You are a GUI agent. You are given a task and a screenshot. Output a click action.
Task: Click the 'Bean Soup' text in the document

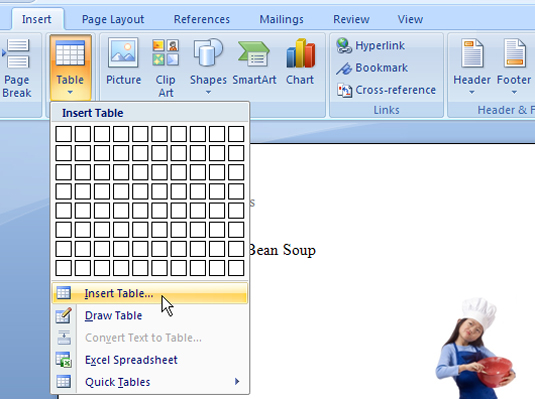pyautogui.click(x=283, y=250)
